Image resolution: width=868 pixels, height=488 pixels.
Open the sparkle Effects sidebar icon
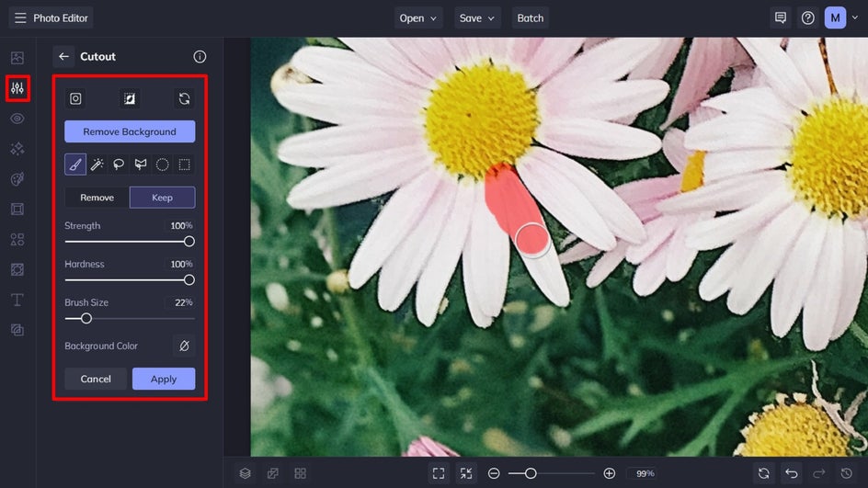click(x=17, y=148)
